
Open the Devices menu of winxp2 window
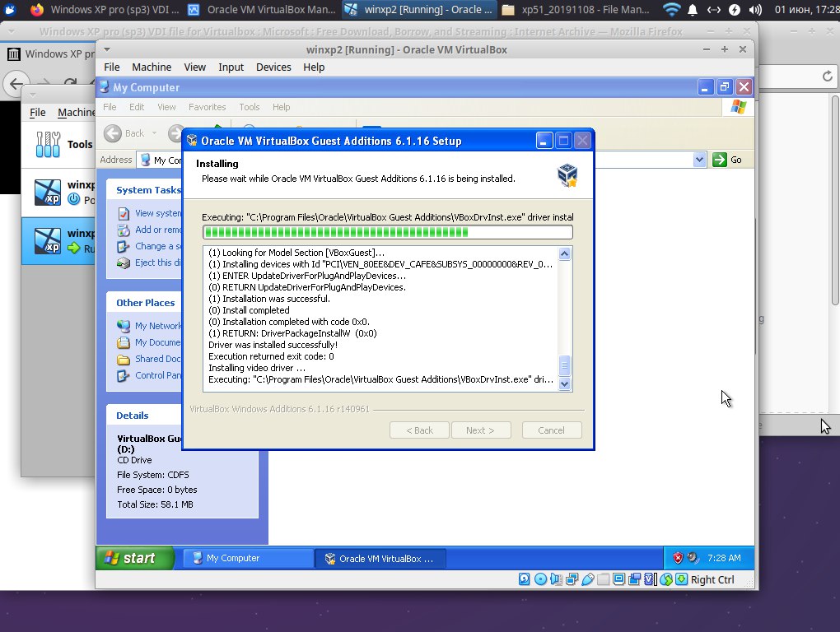pos(273,67)
